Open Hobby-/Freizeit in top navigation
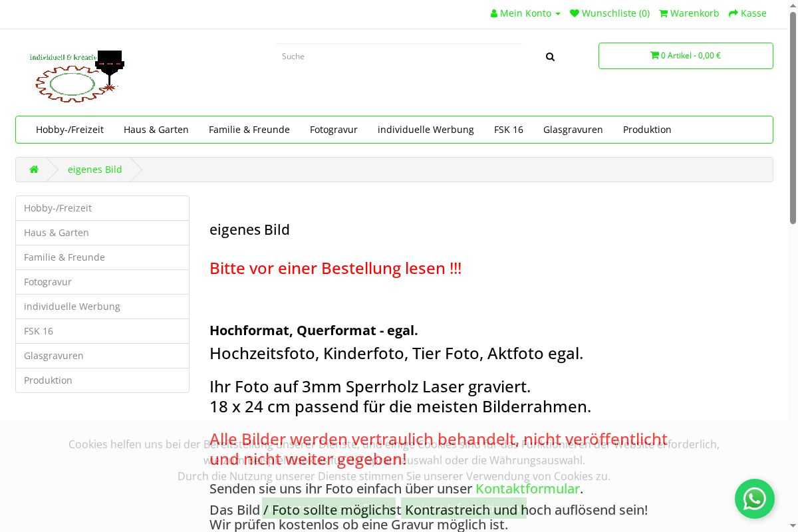Viewport: 798px width, 532px height. point(70,130)
